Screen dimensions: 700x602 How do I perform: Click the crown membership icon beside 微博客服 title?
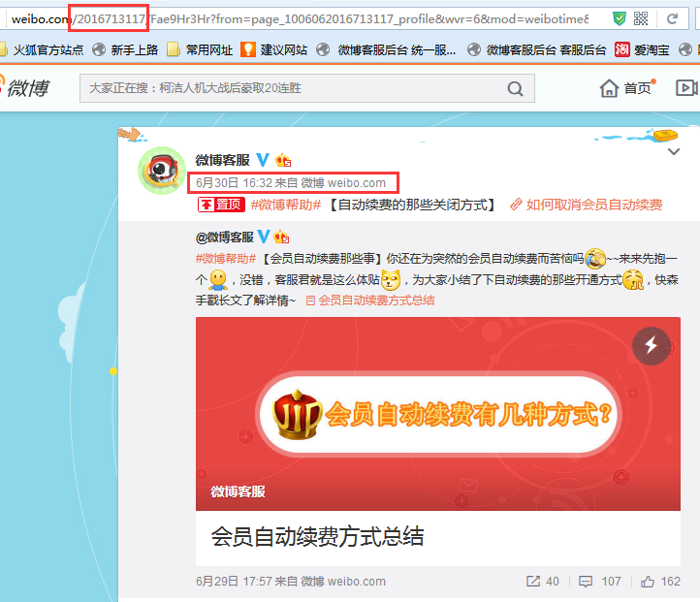[x=283, y=160]
